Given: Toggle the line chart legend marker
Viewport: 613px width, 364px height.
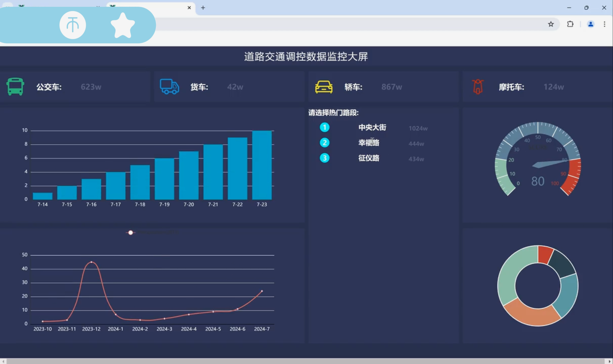Looking at the screenshot, I should point(130,233).
